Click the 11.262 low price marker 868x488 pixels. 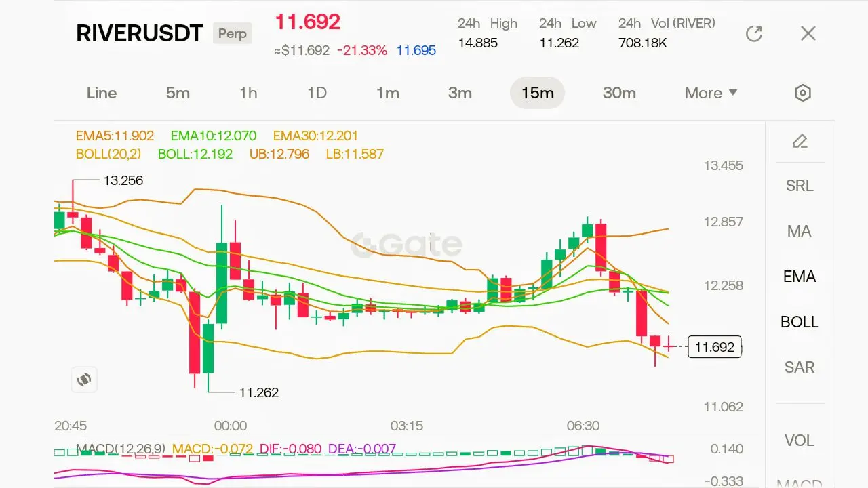[259, 392]
